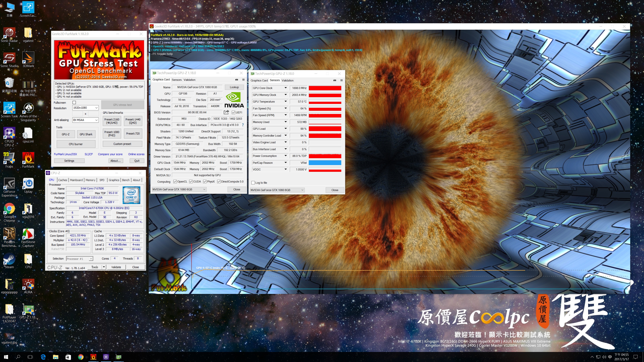
Task: Open the Compare your score link
Action: (110, 154)
